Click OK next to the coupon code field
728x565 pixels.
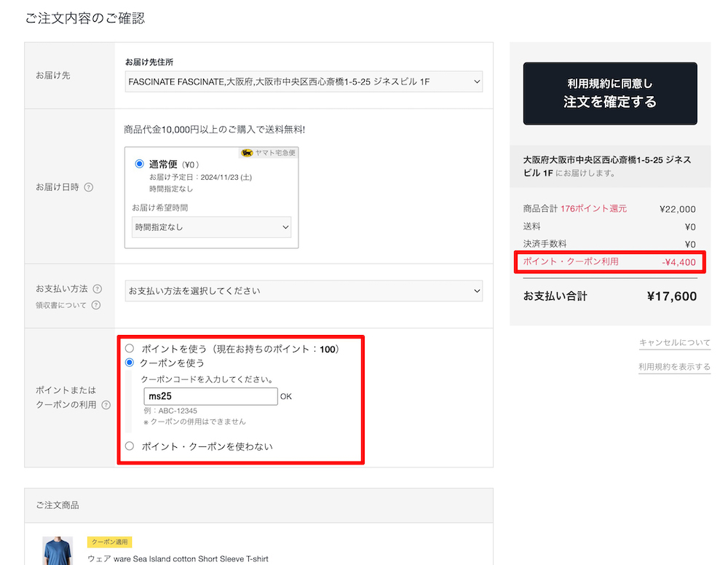[285, 397]
